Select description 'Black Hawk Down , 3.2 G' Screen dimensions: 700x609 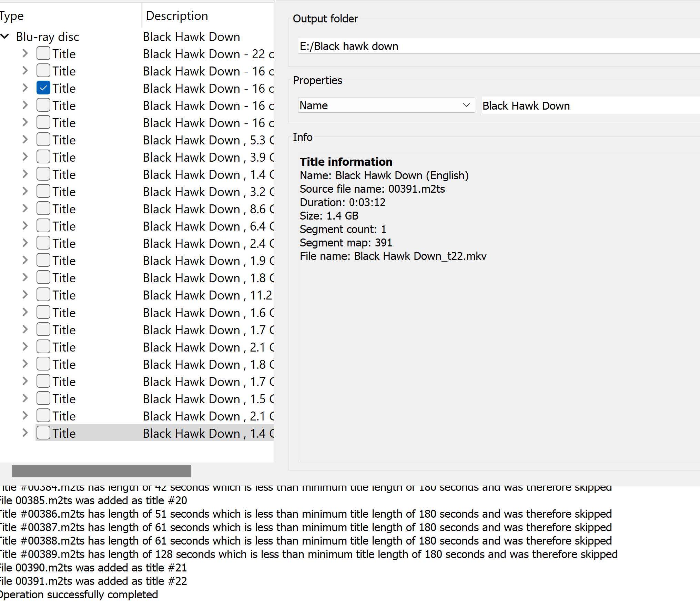pyautogui.click(x=209, y=192)
